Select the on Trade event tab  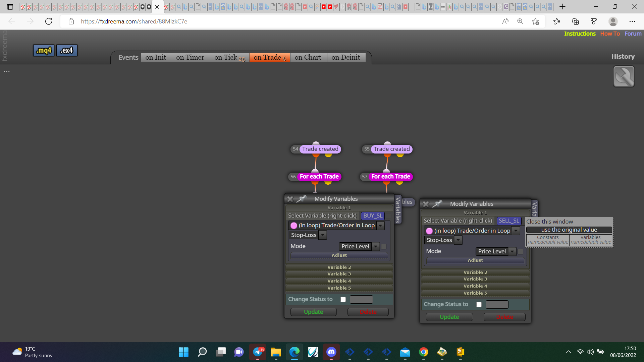point(270,57)
